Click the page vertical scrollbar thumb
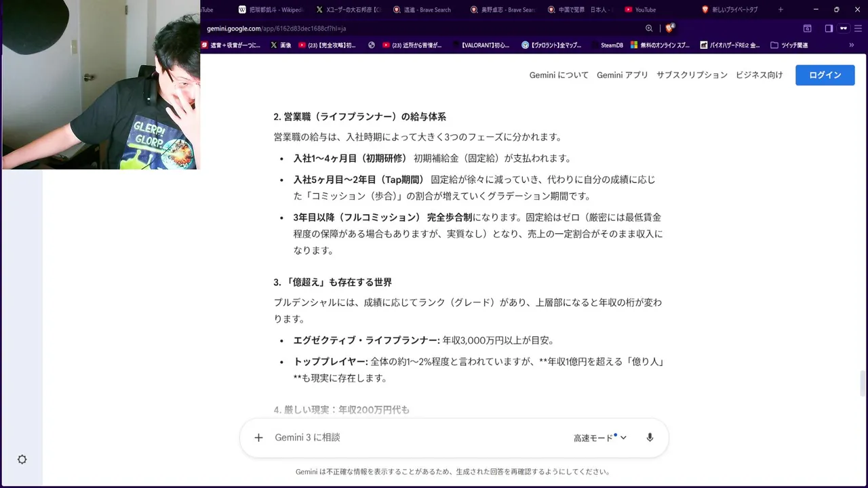The width and height of the screenshot is (868, 488). 863,383
